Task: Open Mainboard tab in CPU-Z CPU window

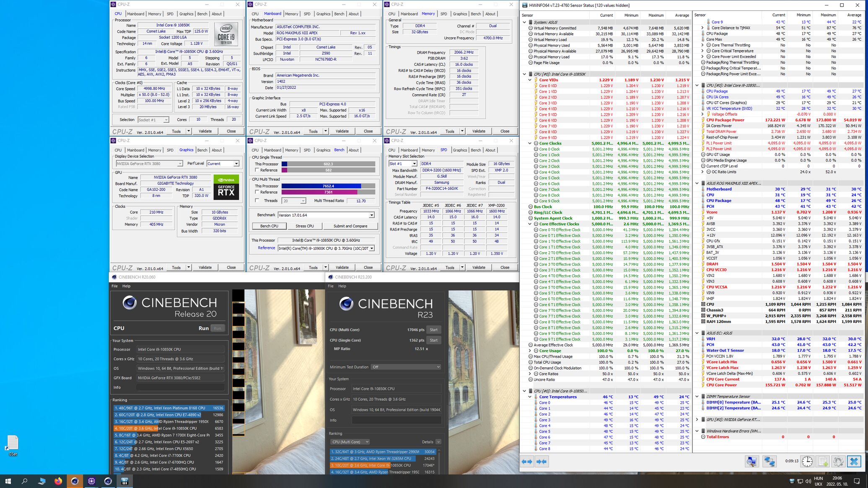Action: click(135, 14)
